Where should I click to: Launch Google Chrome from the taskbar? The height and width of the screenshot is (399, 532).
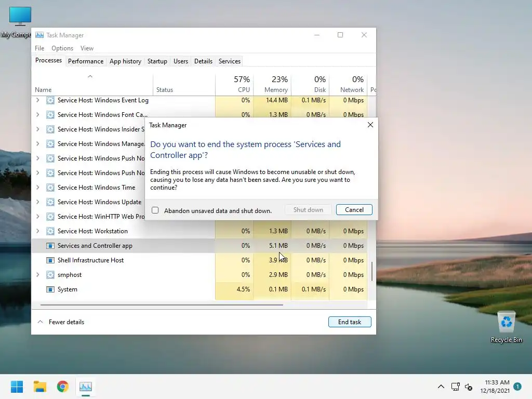pos(63,387)
